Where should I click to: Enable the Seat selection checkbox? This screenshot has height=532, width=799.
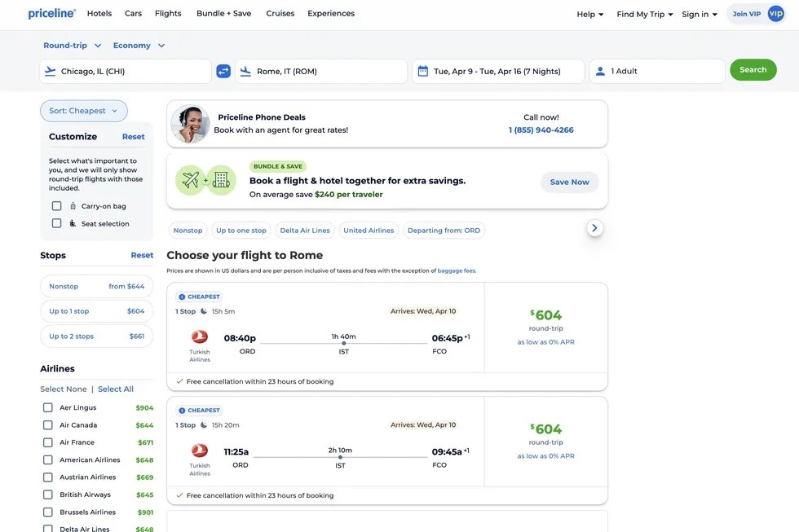tap(56, 223)
